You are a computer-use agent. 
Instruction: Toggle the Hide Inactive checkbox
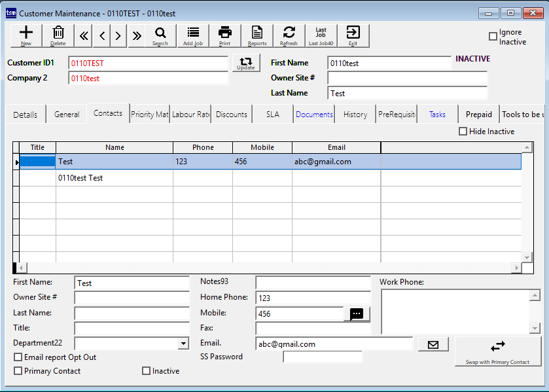tap(463, 132)
